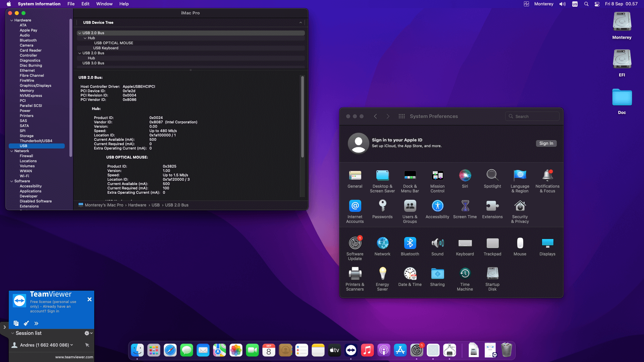Click Hardware in the path bar
Screen dimensions: 644x362
coord(137,205)
